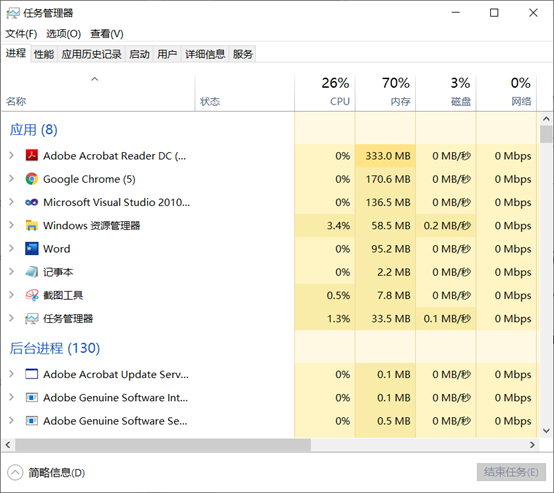Click the horizontal scrollbar right arrow
554x493 pixels.
(x=532, y=445)
